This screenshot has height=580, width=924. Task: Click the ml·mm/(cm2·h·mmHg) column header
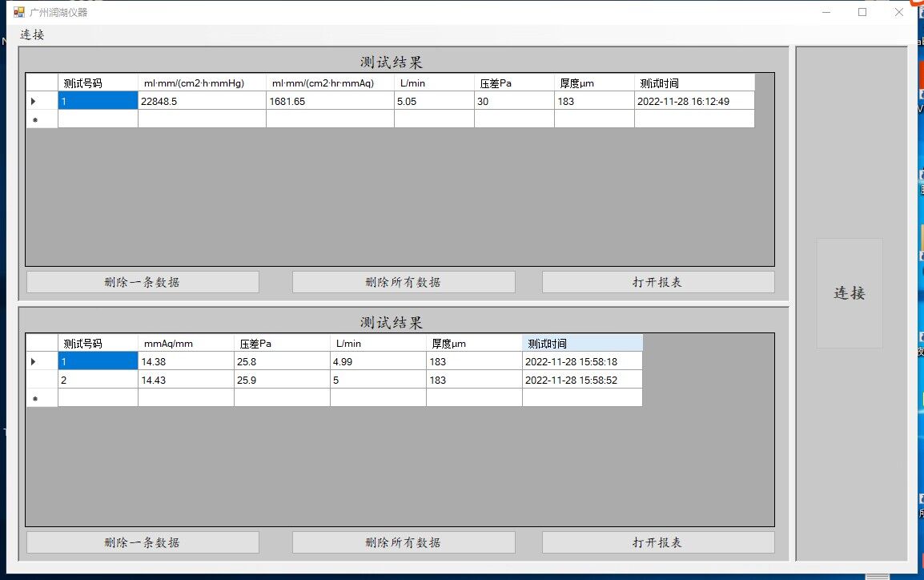point(202,83)
